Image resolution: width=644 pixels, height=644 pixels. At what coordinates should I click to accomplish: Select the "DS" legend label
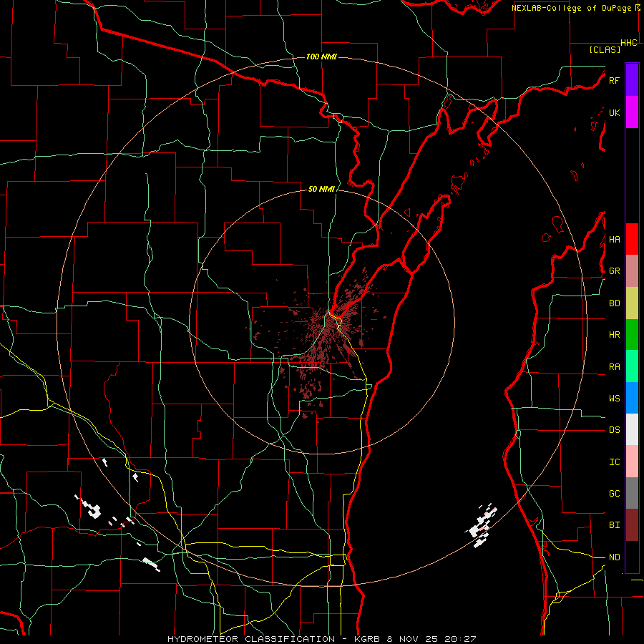coord(614,429)
